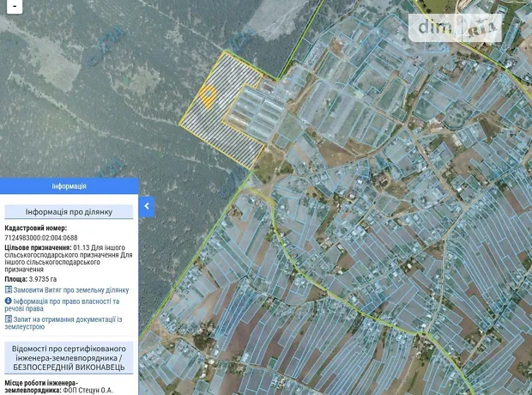This screenshot has width=532, height=395.
Task: Click the Кадастровий номер label
Action: [x=35, y=228]
